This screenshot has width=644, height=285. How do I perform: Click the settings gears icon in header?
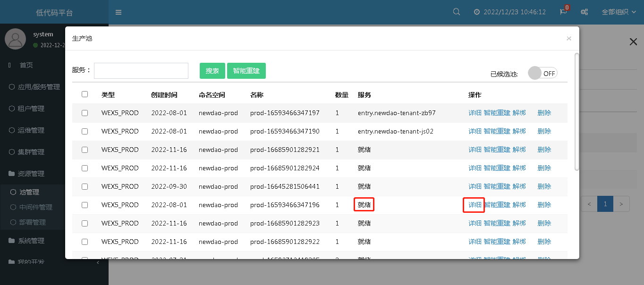pyautogui.click(x=585, y=12)
